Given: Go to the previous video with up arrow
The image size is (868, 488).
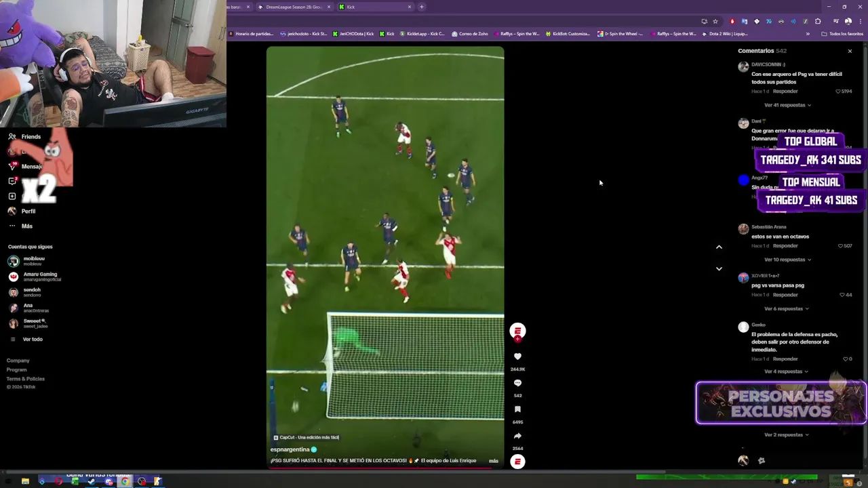Looking at the screenshot, I should click(x=719, y=247).
